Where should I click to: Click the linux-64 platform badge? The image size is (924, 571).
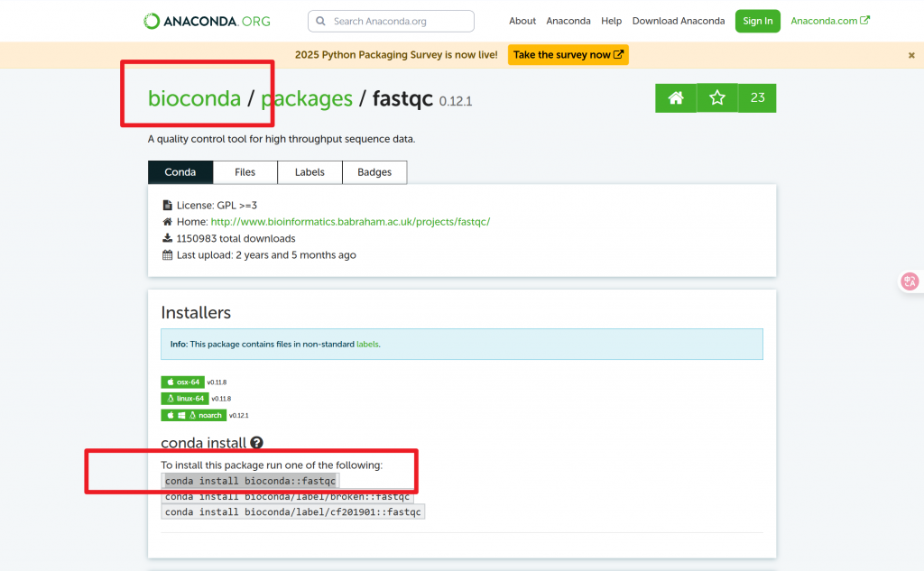[185, 399]
